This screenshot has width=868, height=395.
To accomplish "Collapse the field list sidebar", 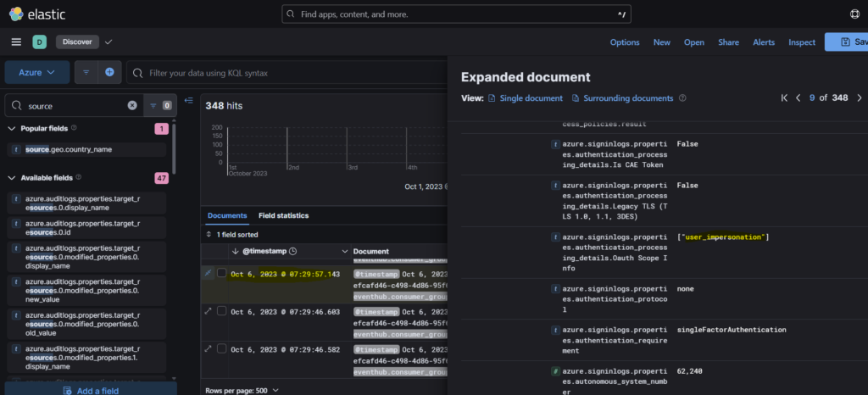I will (188, 101).
